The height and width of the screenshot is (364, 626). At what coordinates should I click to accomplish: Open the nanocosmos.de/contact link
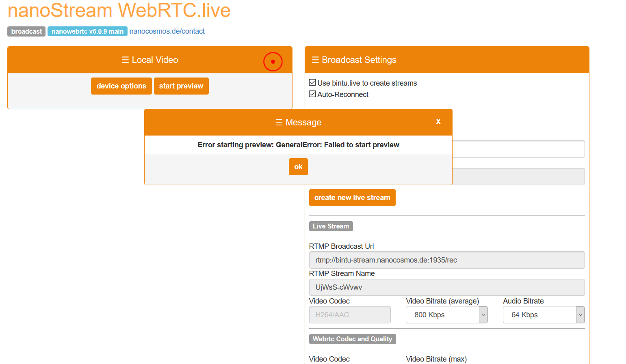pos(167,31)
